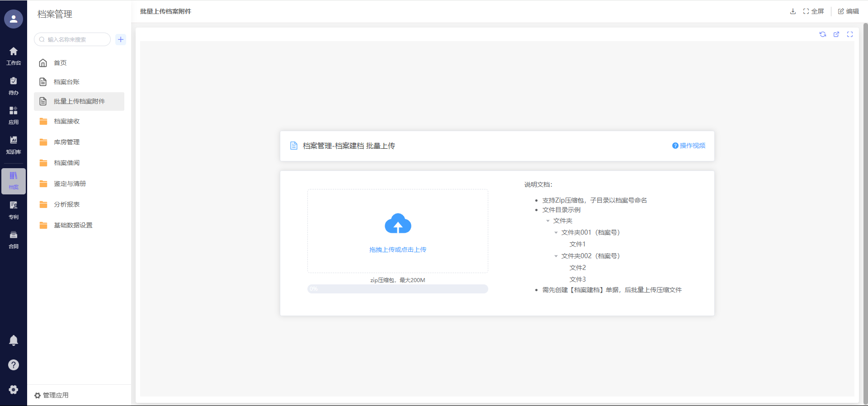Click the plus button beside search box
Screen dimensions: 868x406
pyautogui.click(x=121, y=39)
